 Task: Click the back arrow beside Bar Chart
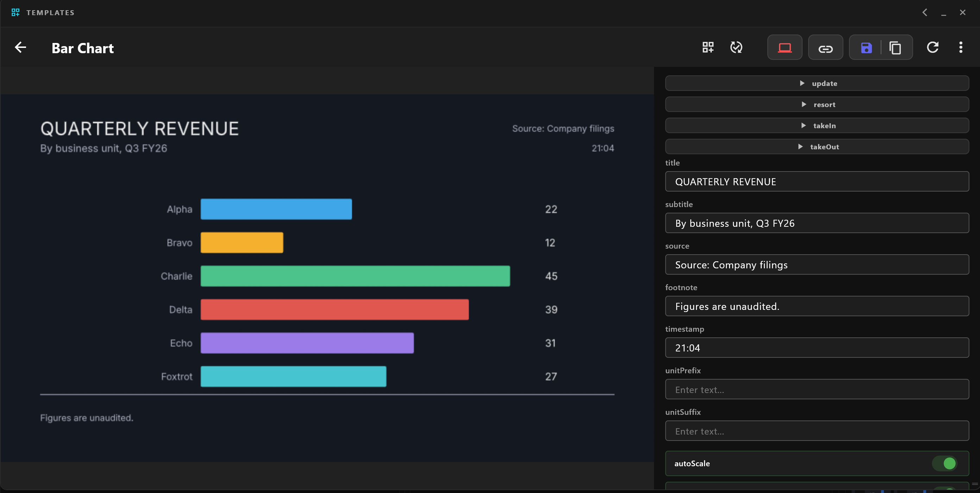point(20,48)
